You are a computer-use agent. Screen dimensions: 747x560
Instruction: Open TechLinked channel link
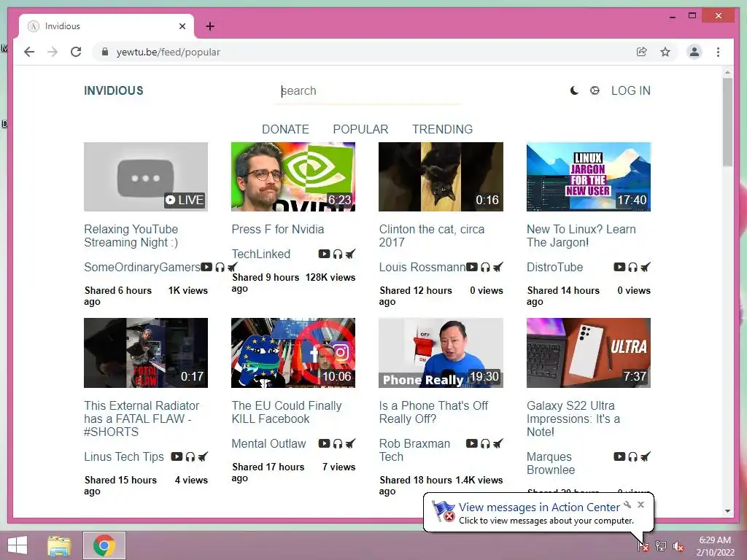260,254
